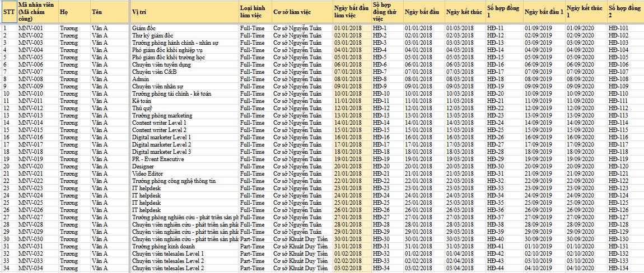Select 'Chuyên viên telesales Level 1' cell

185,254
